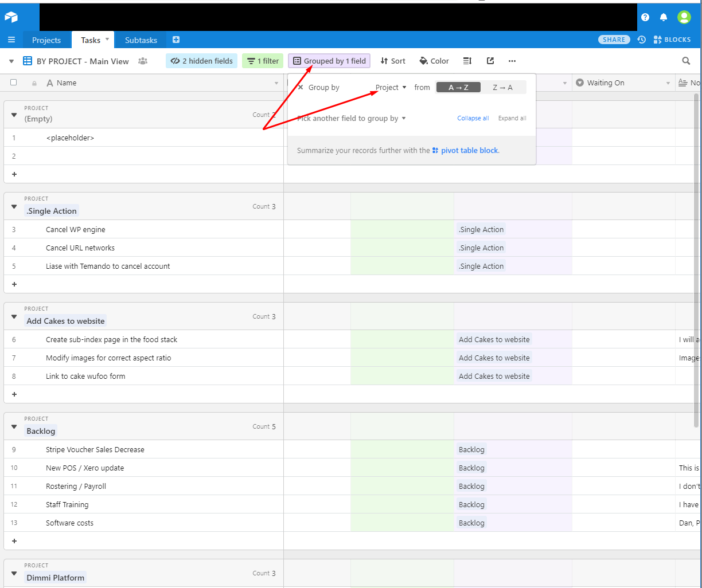The image size is (702, 588).
Task: Select the Rostering / Payroll record
Action: (x=76, y=486)
